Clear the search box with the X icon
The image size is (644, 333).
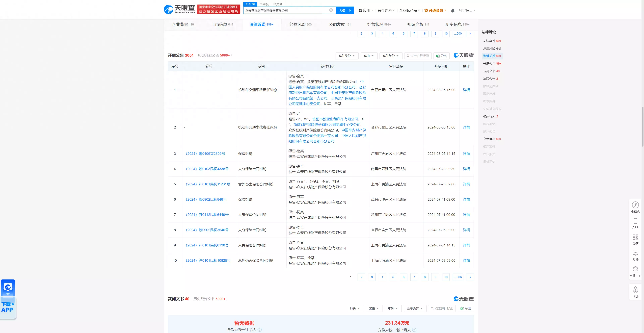[331, 10]
